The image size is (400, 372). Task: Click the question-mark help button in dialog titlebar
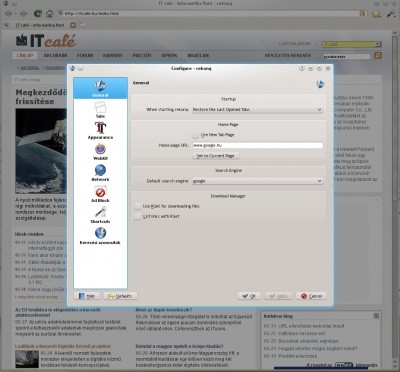click(x=302, y=68)
